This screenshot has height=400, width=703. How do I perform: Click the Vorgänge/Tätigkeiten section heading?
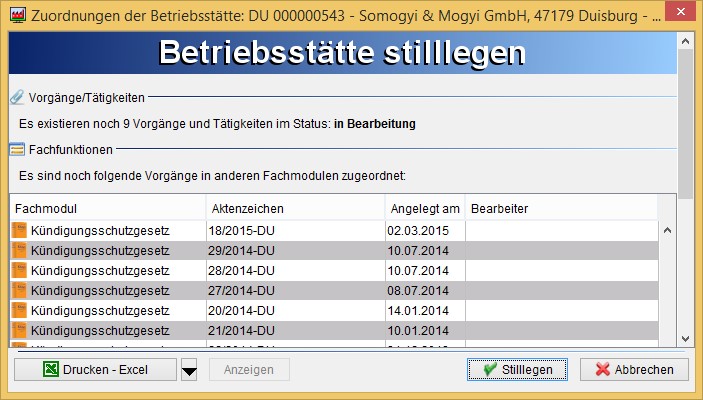[87, 98]
